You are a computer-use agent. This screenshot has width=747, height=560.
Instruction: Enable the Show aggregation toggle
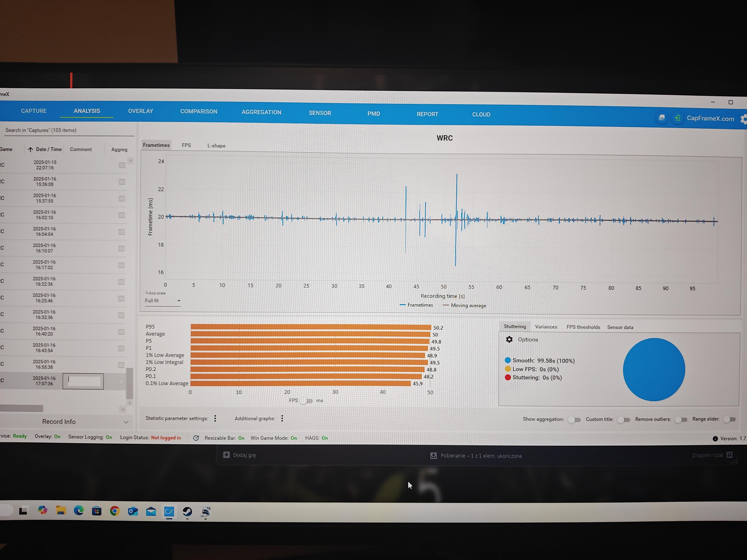tap(574, 420)
